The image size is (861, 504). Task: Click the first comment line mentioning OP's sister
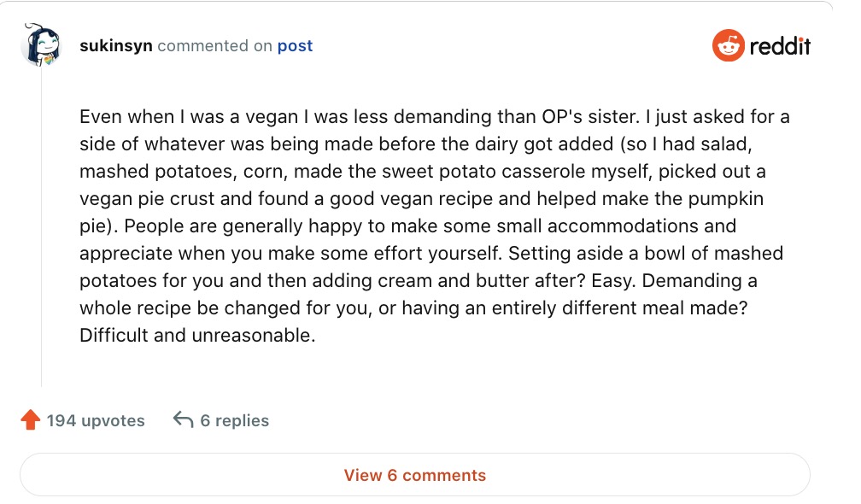434,117
